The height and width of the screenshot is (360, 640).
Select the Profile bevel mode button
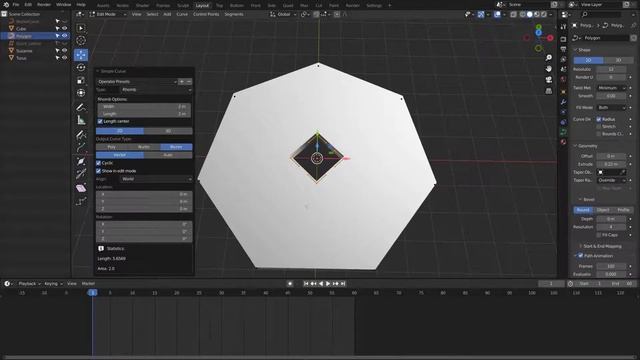click(x=623, y=210)
